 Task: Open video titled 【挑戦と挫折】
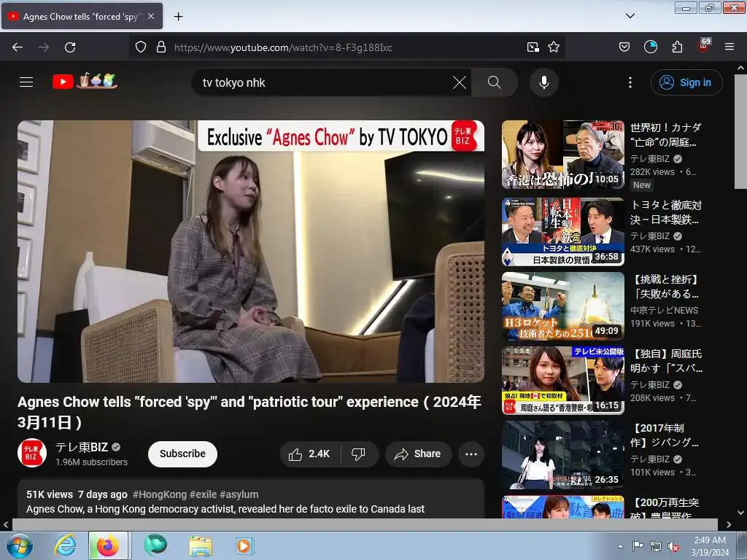(665, 287)
